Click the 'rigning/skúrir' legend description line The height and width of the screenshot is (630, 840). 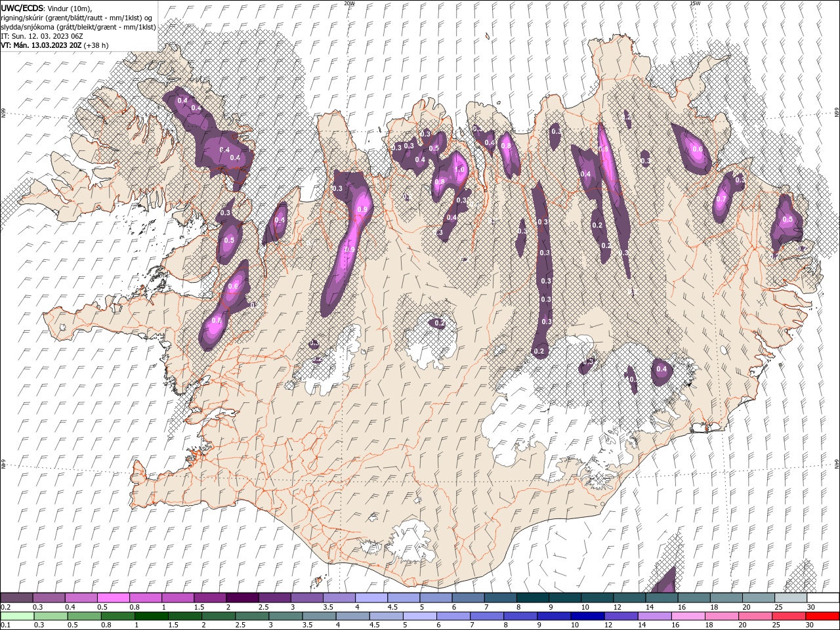point(76,18)
